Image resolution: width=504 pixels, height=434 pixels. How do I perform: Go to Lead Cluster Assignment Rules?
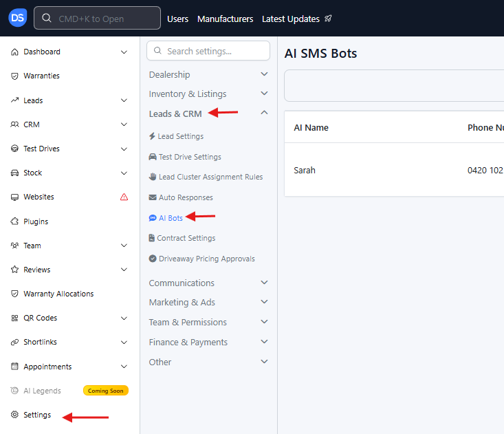coord(210,177)
